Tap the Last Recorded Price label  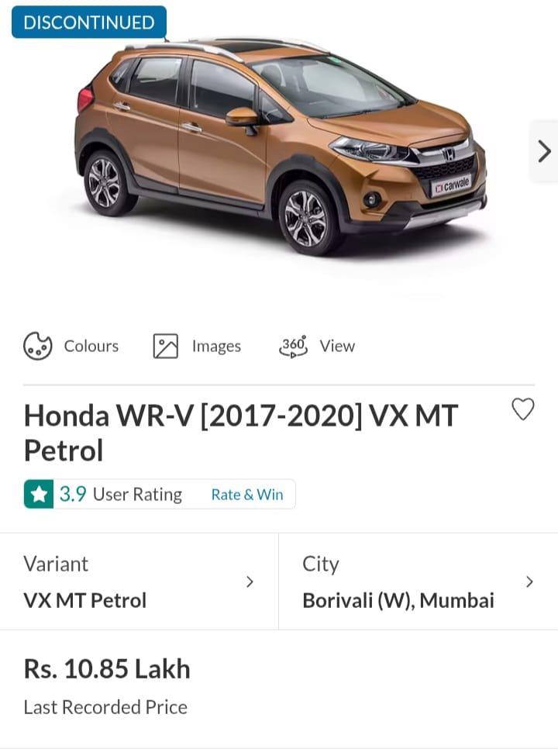[x=105, y=707]
